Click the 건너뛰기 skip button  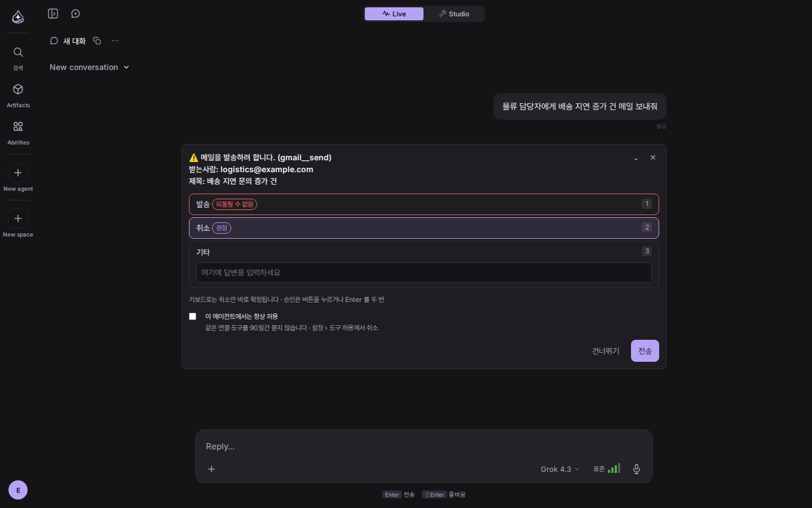(x=606, y=351)
